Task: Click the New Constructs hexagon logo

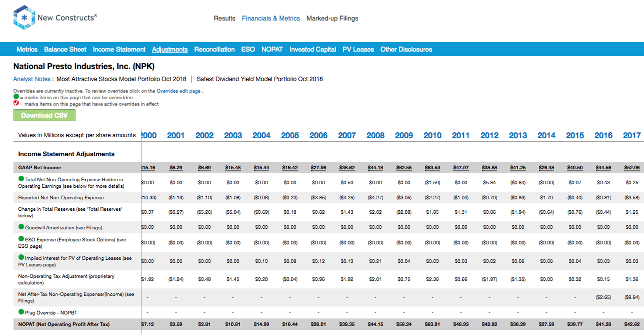Action: 23,18
